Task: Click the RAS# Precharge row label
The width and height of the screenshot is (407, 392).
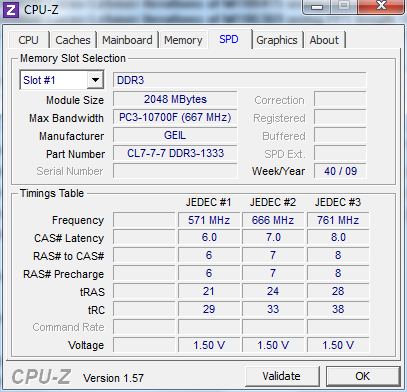Action: [64, 274]
